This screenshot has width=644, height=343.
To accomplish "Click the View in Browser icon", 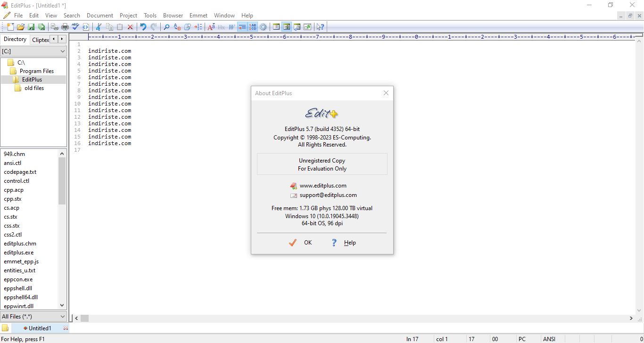I will [86, 27].
